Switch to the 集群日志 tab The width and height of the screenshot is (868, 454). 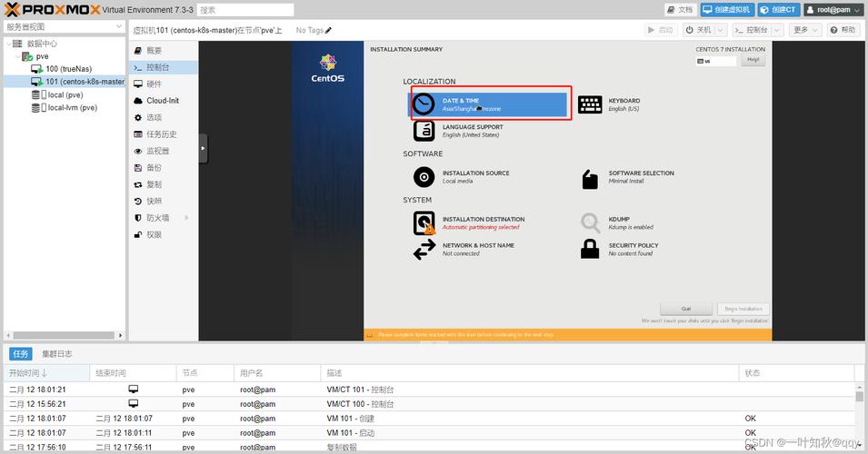tap(57, 354)
